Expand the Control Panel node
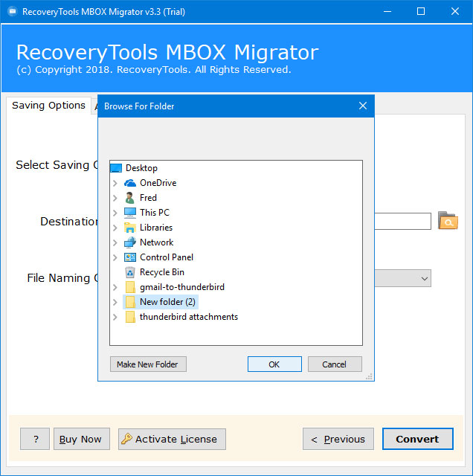This screenshot has width=473, height=476. click(115, 257)
